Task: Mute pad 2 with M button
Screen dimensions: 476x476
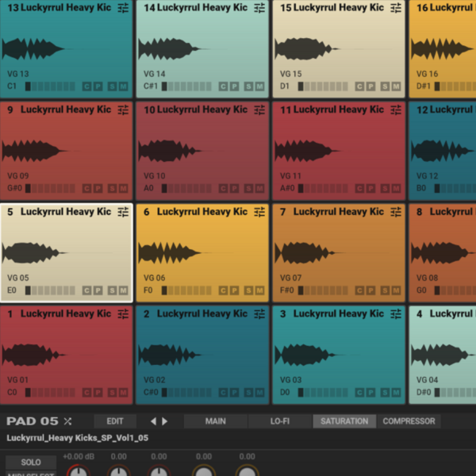Action: (x=259, y=393)
